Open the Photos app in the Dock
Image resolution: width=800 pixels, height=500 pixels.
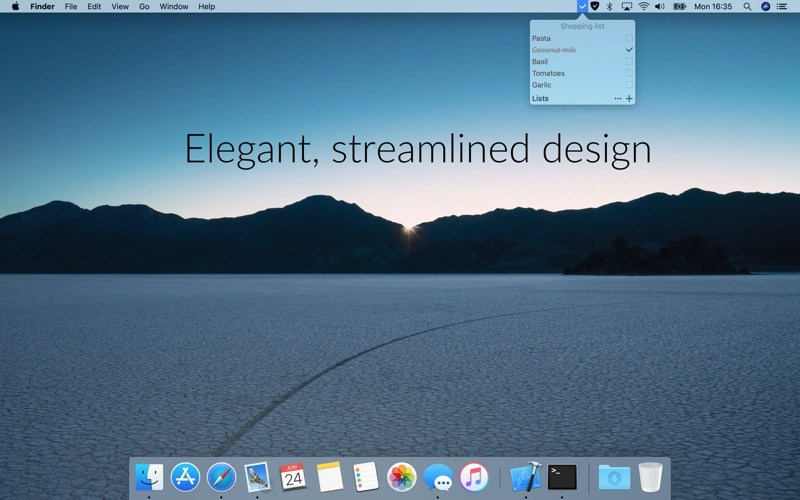point(401,477)
